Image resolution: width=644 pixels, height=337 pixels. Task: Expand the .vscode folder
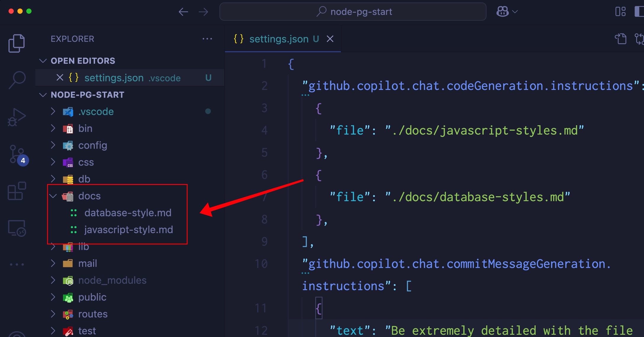tap(53, 112)
